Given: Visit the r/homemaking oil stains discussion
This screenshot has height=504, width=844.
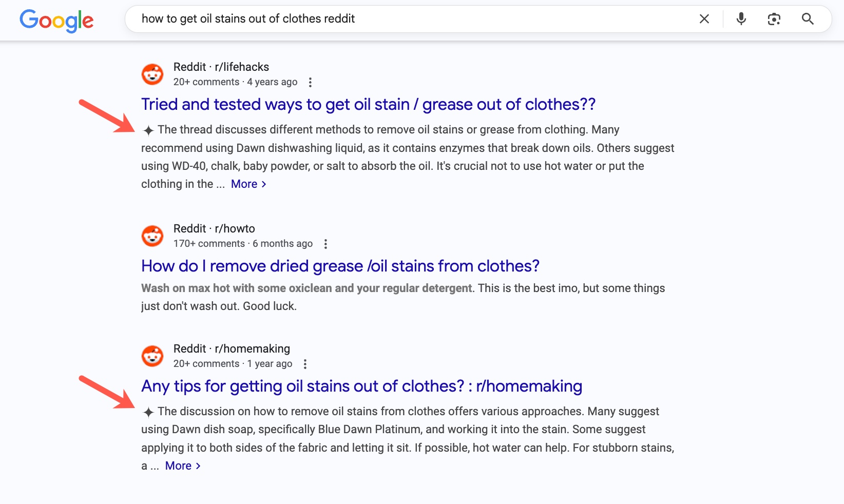Looking at the screenshot, I should [x=361, y=386].
